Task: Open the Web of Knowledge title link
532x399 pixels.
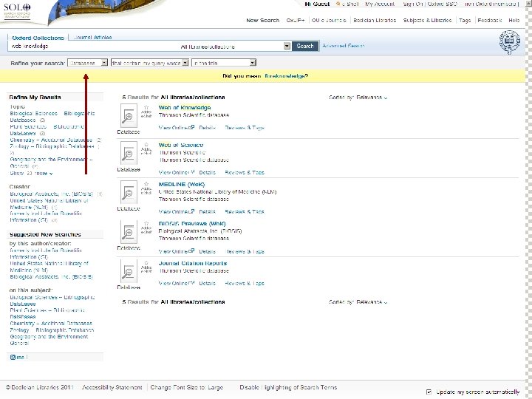Action: 185,108
